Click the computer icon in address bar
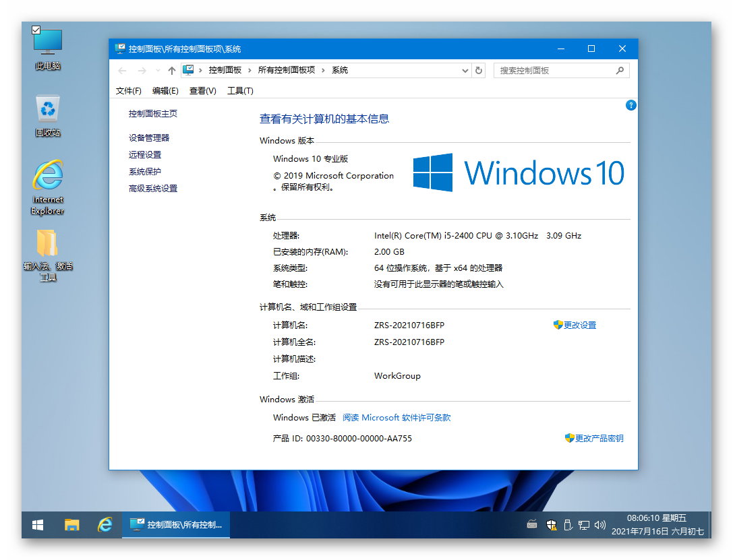The height and width of the screenshot is (560, 733). pos(188,70)
